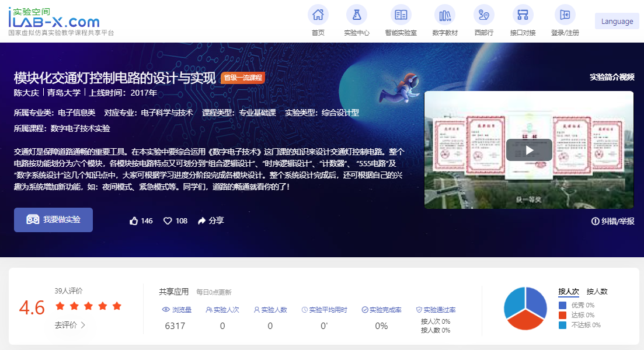
Task: Favorite the experiment with heart icon
Action: coord(168,221)
